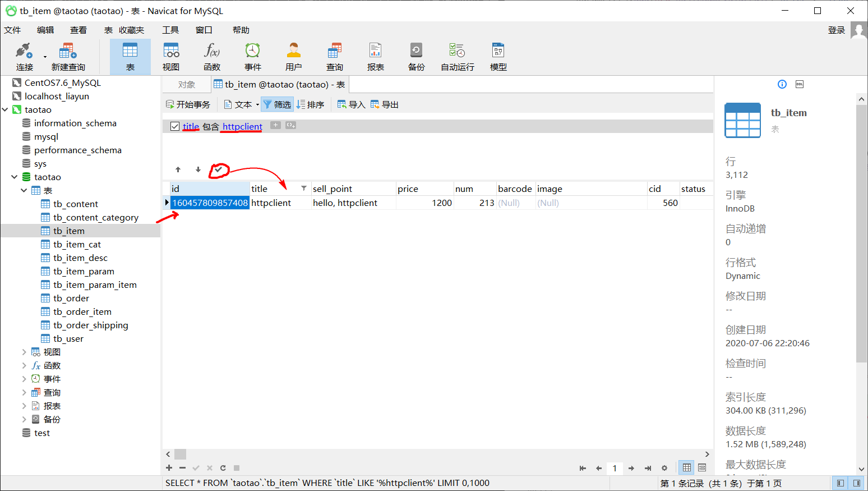Open the 函数 (Functions) panel icon
Image resolution: width=868 pixels, height=491 pixels.
click(x=211, y=56)
